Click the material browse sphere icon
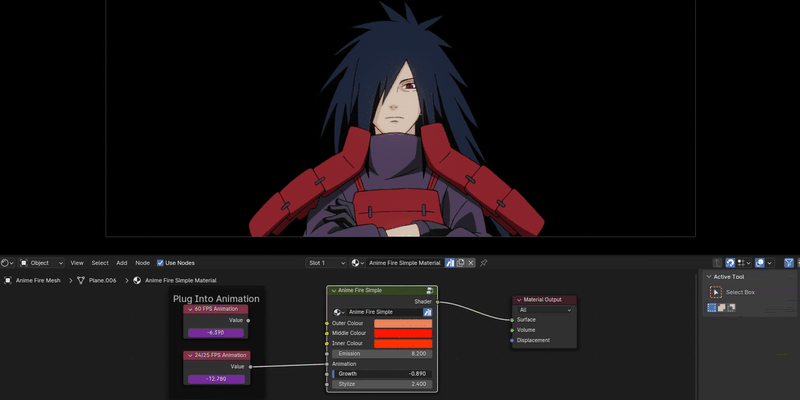Viewport: 800px width, 400px height. point(357,263)
